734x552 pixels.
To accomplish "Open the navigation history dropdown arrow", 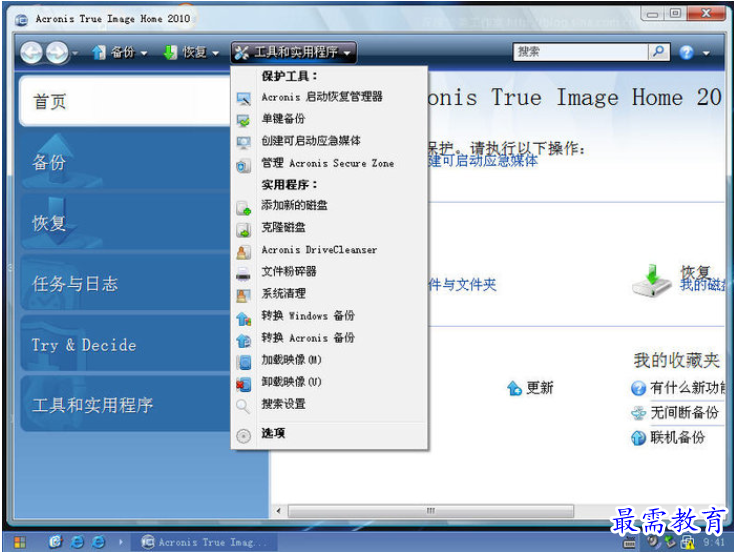I will pos(75,53).
